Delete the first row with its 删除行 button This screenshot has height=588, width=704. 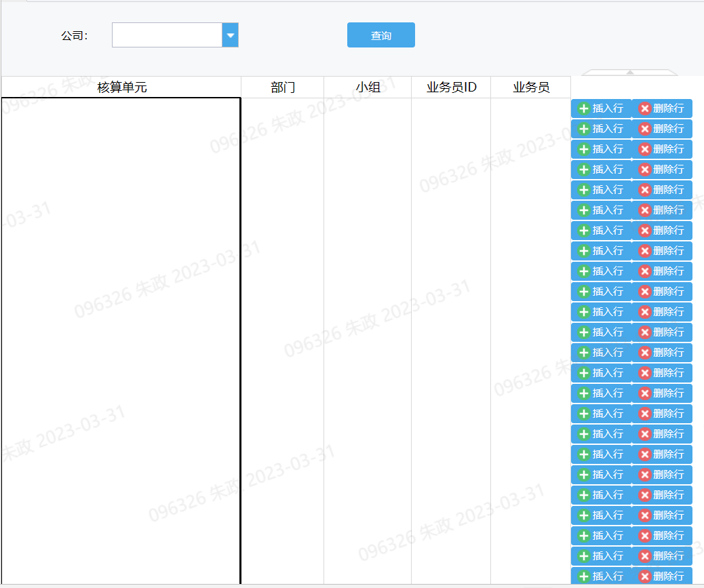[x=662, y=109]
